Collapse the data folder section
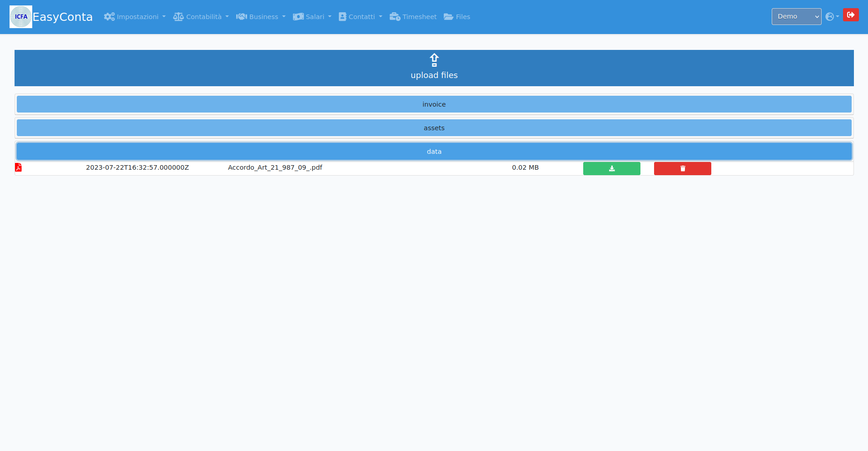868x451 pixels. coord(434,152)
